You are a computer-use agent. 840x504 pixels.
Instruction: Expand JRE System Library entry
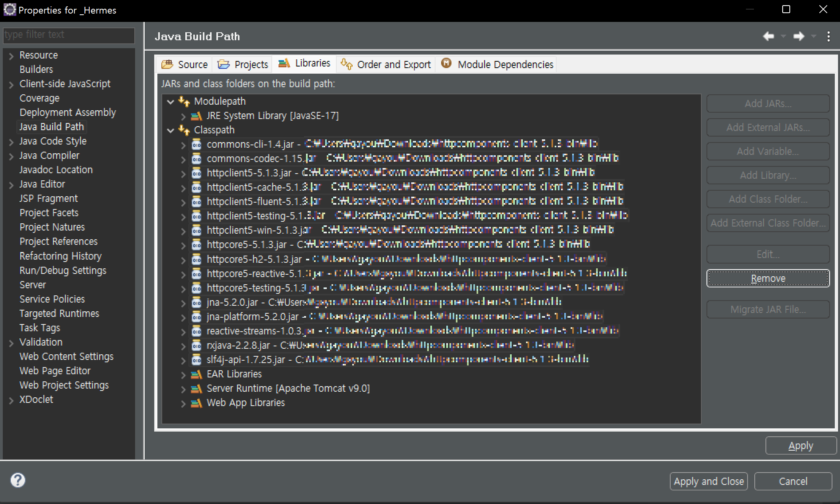tap(183, 116)
